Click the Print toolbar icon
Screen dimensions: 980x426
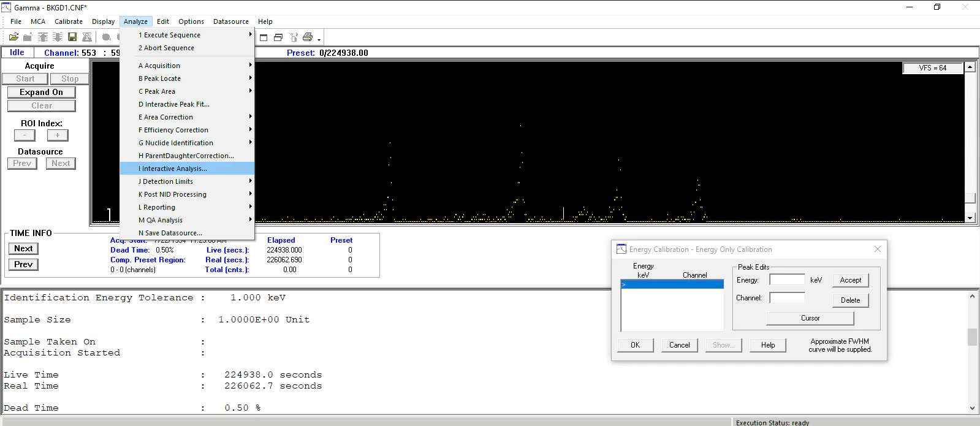tap(308, 37)
